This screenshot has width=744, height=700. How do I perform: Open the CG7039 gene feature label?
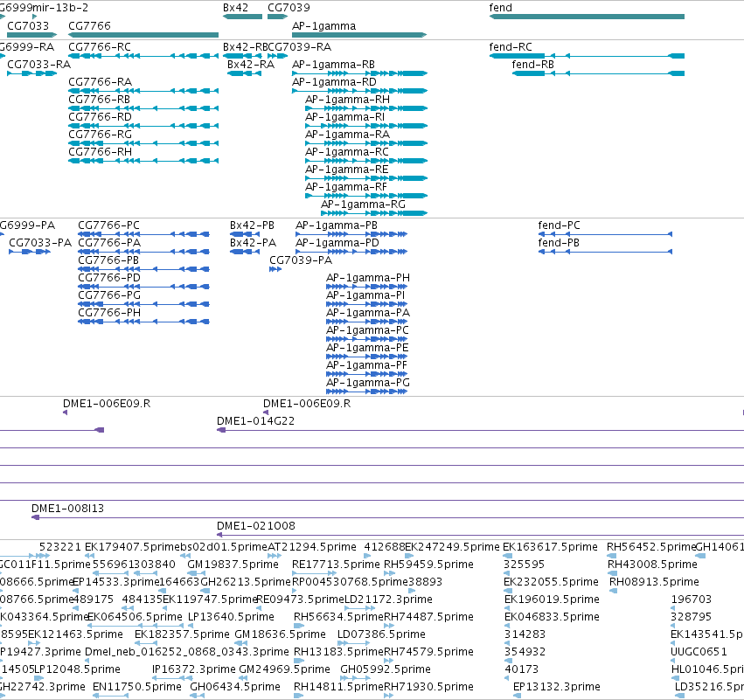pyautogui.click(x=289, y=8)
